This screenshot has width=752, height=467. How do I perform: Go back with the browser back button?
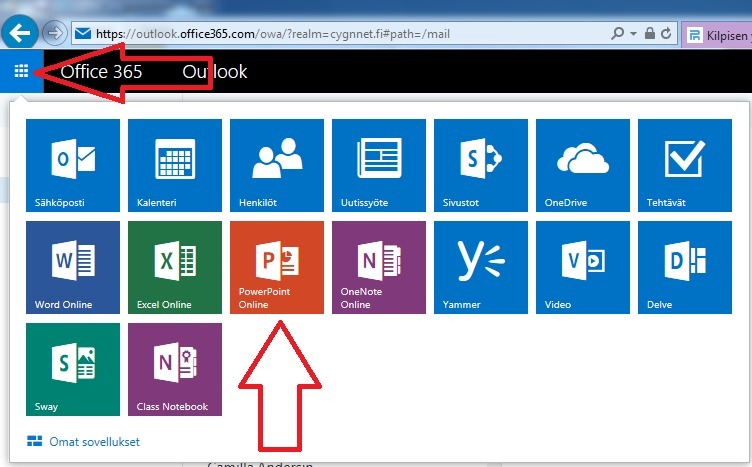point(19,33)
